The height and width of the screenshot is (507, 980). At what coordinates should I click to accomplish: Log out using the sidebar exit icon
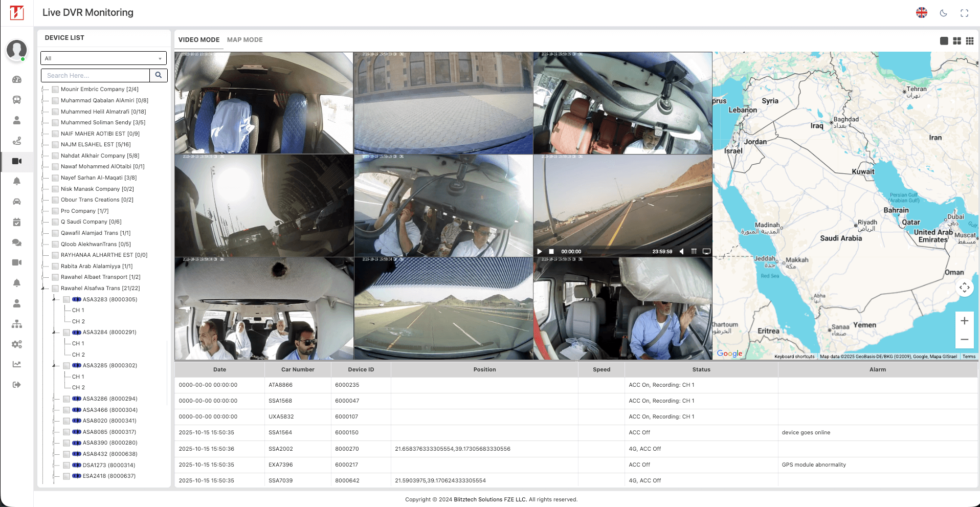(x=17, y=385)
